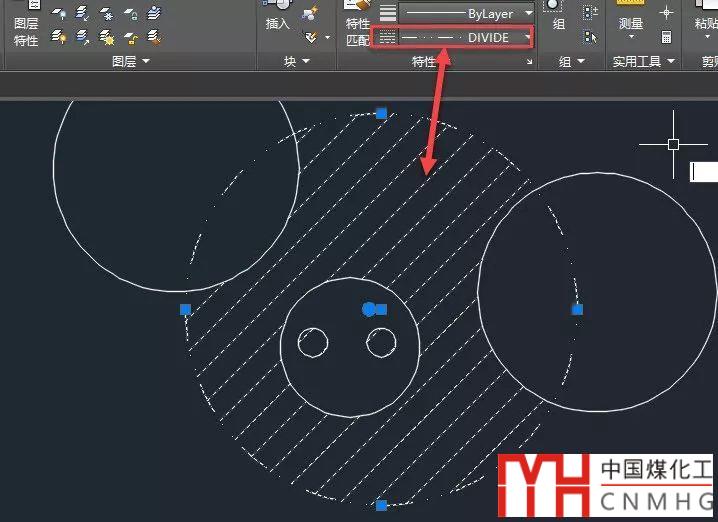Click the layer lock padlock icon

pos(131,14)
